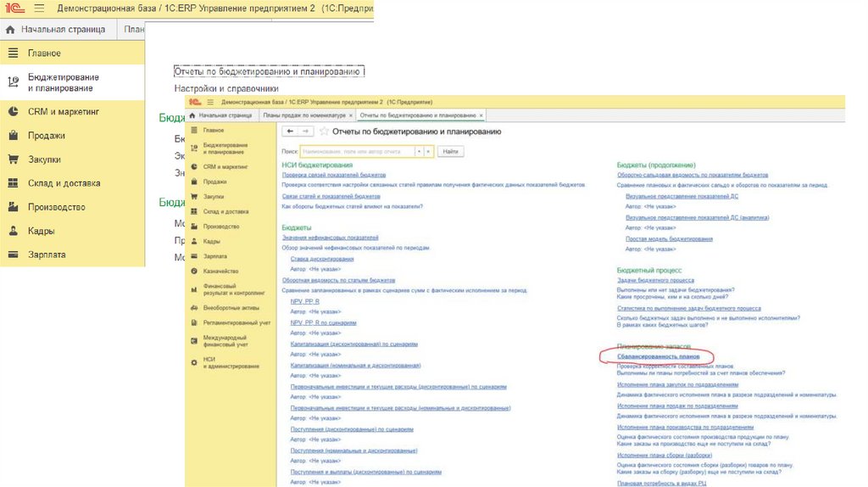Open NPV, PP, R по сценариям report
Viewport: 868px width, 487px height.
point(323,322)
